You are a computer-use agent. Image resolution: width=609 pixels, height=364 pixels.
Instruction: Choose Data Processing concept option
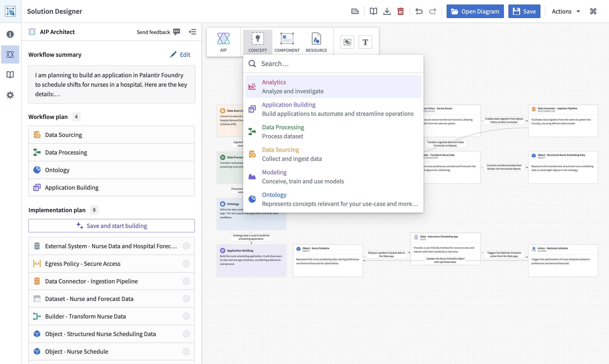click(x=333, y=132)
